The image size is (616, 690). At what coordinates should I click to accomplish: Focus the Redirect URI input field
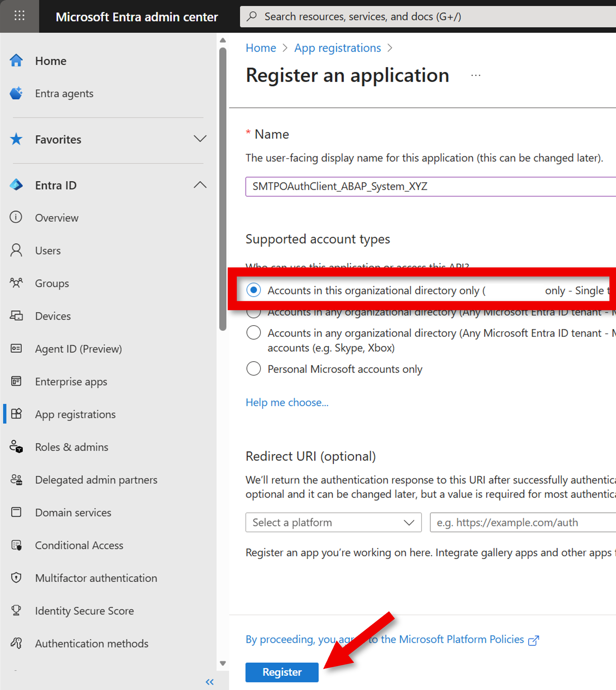(x=523, y=522)
